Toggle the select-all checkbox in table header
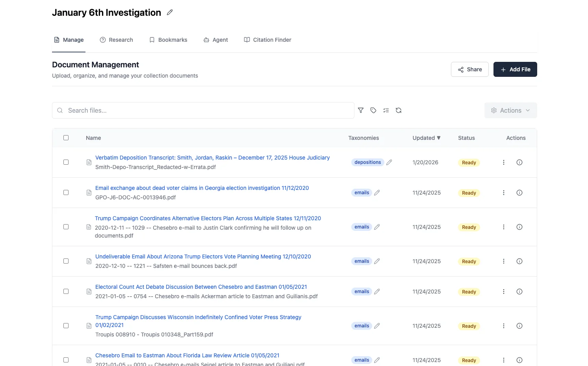Image resolution: width=588 pixels, height=366 pixels. [66, 138]
